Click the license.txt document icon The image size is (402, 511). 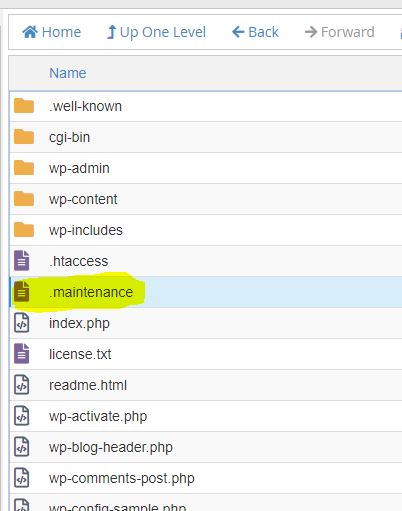tap(22, 353)
